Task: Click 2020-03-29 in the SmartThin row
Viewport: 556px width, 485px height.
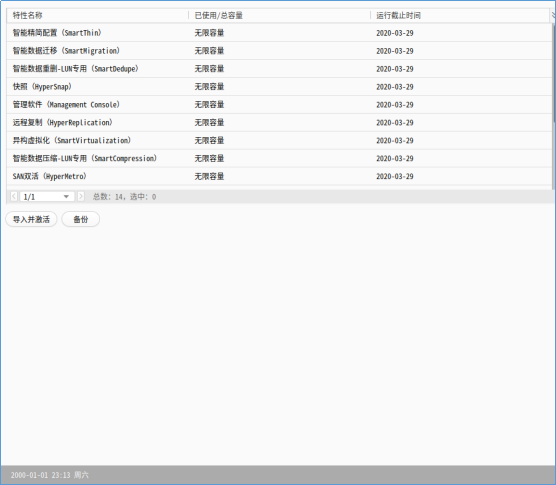Action: coord(395,33)
